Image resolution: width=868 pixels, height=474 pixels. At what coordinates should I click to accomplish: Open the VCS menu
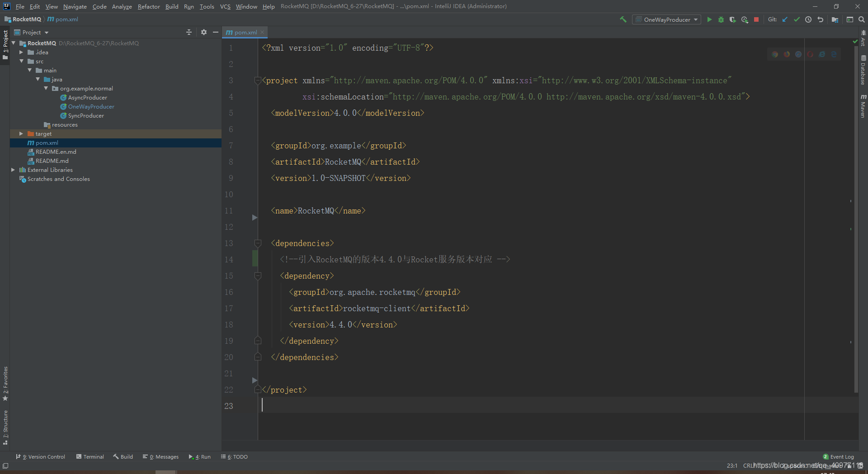(x=225, y=6)
